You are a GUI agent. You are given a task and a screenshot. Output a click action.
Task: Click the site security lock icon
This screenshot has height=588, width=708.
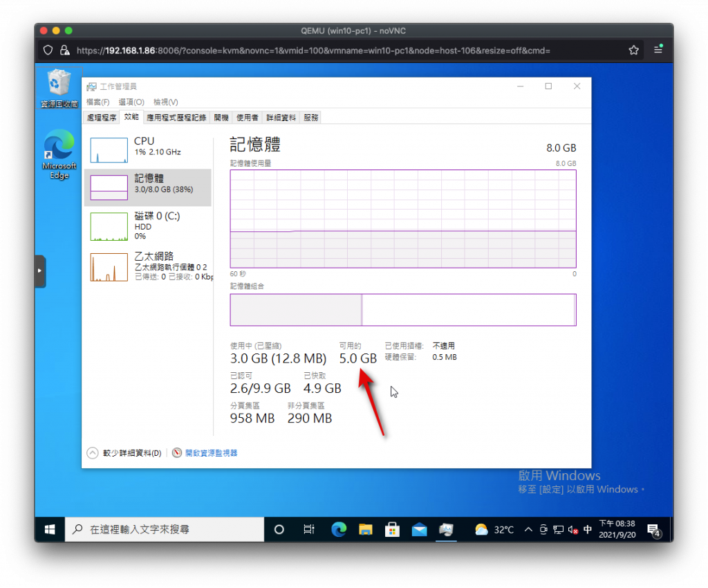tap(65, 50)
